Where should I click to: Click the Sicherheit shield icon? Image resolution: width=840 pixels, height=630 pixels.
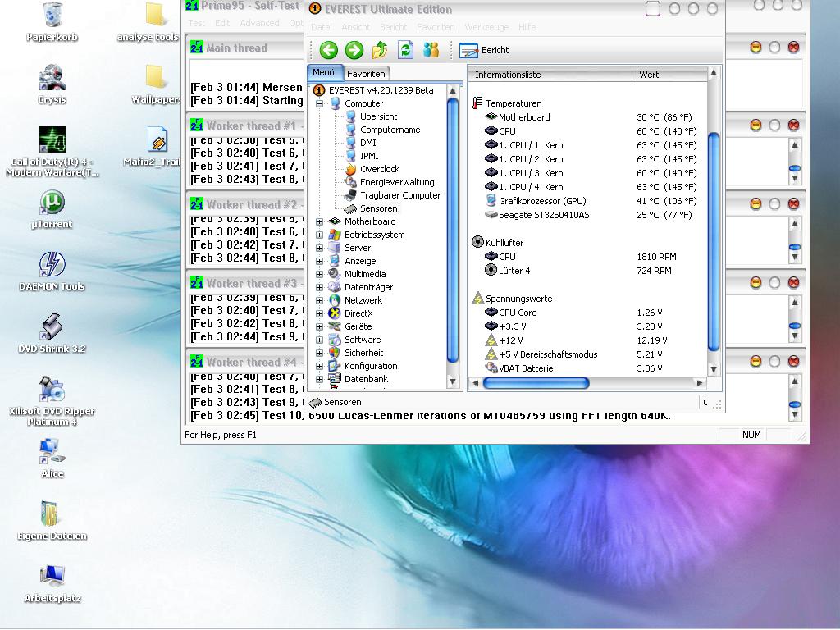pos(335,353)
